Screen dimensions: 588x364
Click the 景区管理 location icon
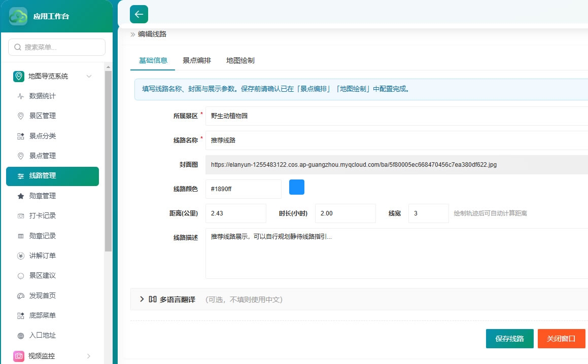(x=21, y=116)
